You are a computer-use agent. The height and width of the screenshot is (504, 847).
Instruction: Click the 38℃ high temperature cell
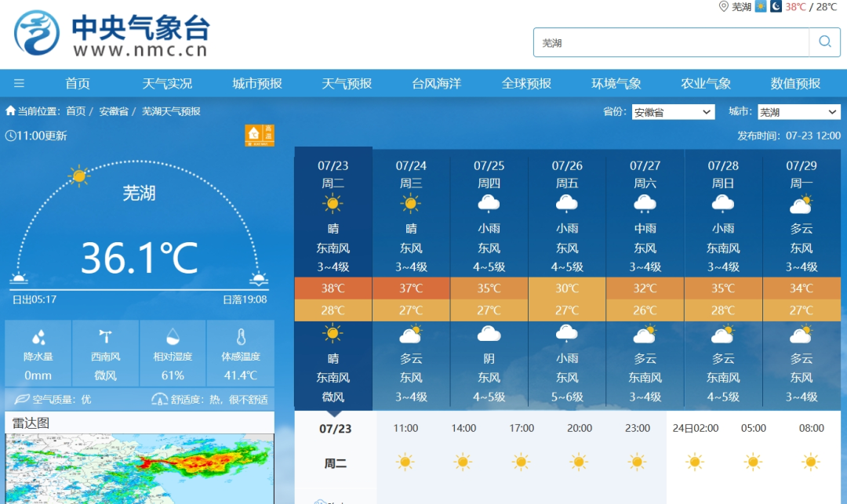pos(333,288)
